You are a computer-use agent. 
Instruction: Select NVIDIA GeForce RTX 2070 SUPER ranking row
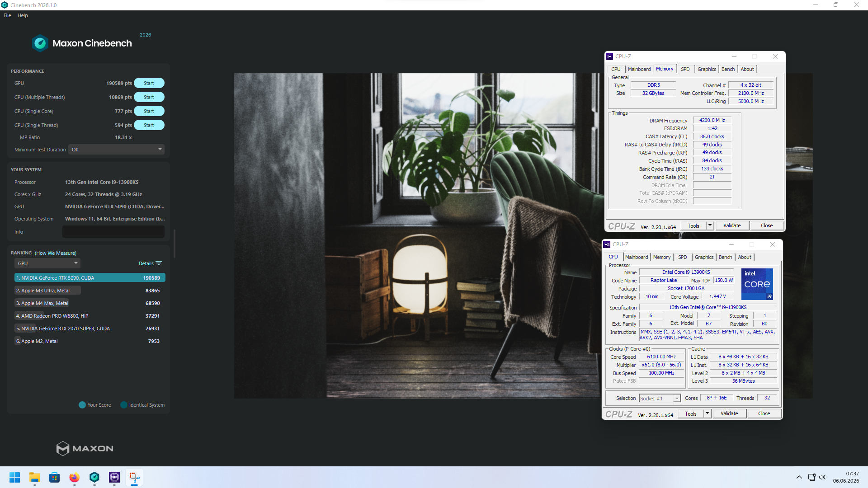(90, 328)
